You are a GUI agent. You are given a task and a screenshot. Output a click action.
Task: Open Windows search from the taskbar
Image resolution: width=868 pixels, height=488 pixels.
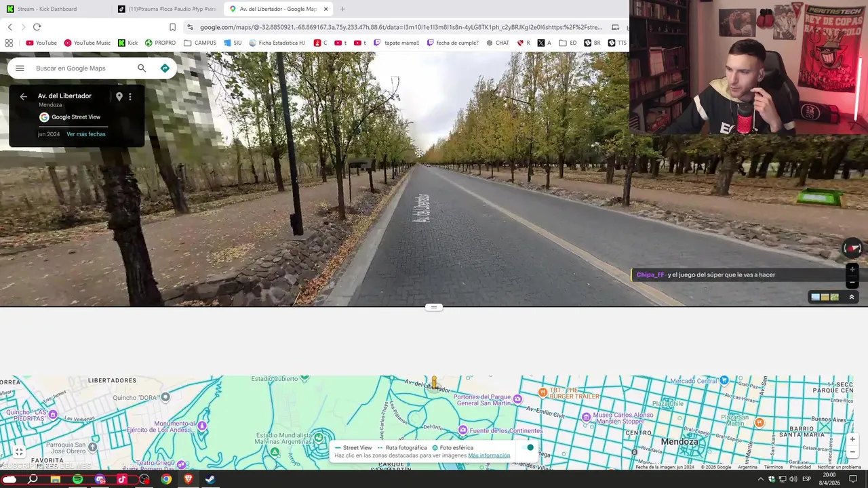tap(33, 479)
